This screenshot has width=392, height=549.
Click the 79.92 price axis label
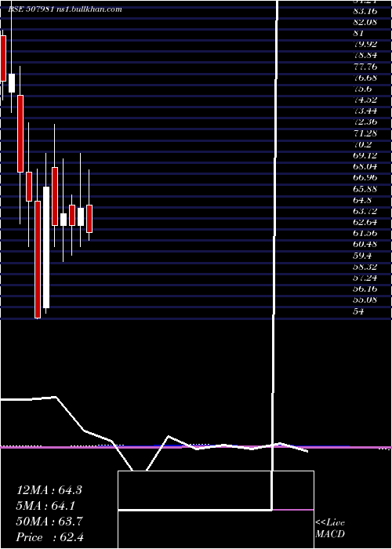(365, 45)
